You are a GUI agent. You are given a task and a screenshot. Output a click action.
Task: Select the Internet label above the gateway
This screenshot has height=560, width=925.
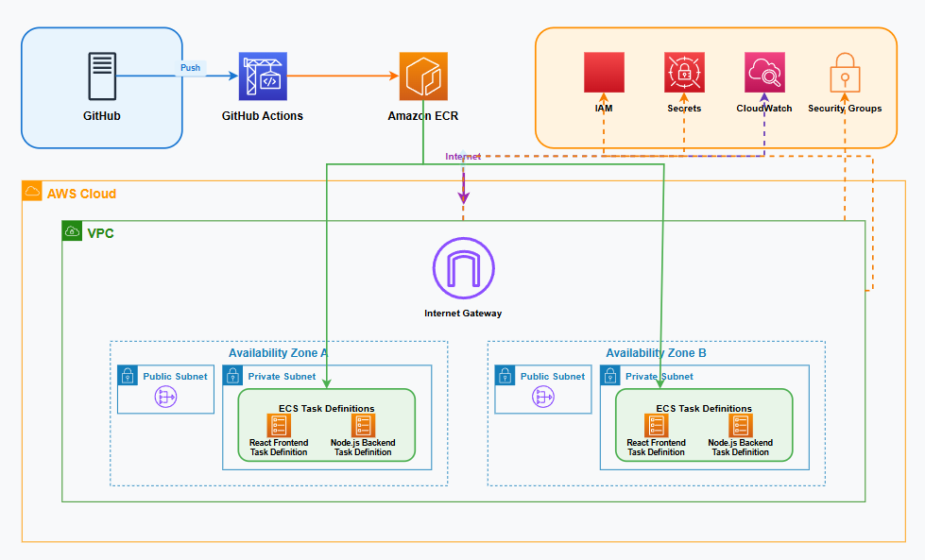tap(463, 156)
